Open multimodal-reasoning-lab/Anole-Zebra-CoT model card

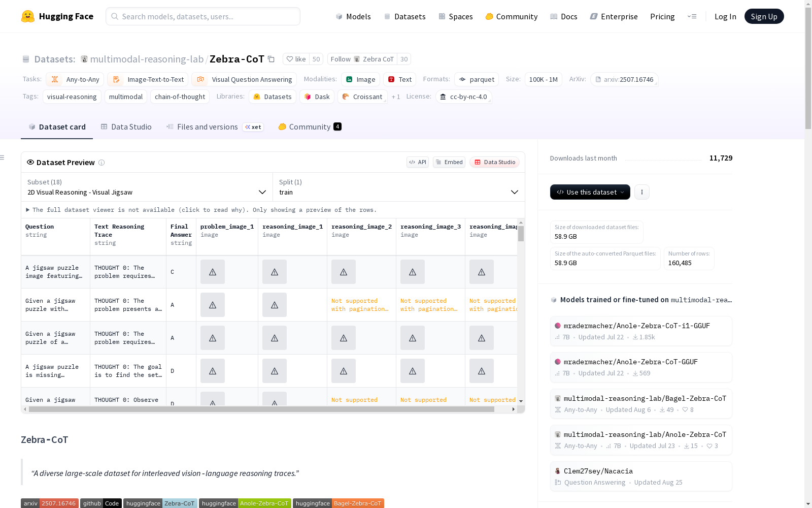[x=641, y=440]
